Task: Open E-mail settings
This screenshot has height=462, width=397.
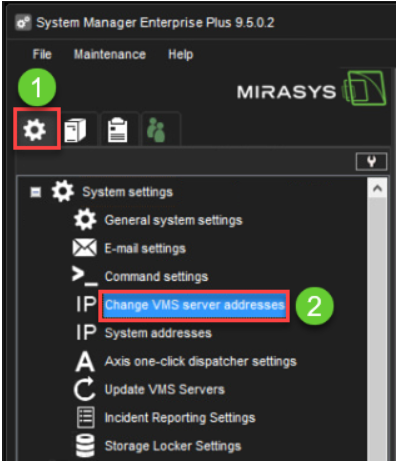Action: click(145, 249)
